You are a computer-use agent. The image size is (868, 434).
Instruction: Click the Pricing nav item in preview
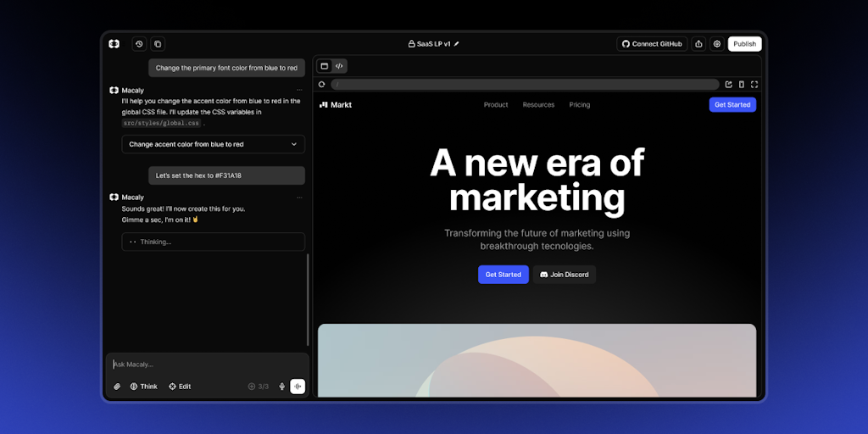[580, 105]
